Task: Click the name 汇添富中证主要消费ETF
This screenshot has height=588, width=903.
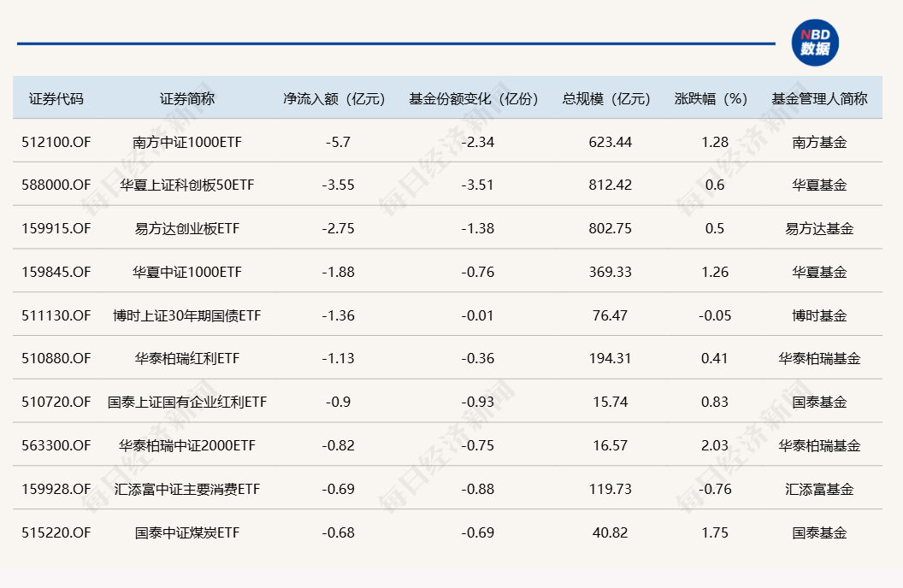Action: 187,489
